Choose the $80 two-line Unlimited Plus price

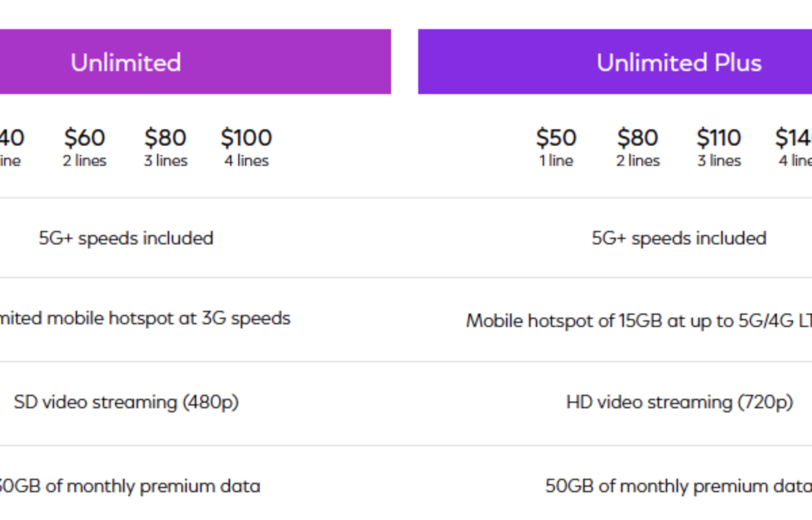coord(637,137)
